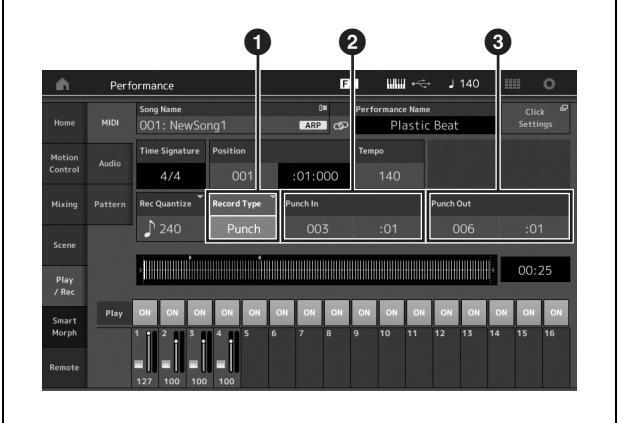The height and width of the screenshot is (423, 619).
Task: Toggle track 1 ON button
Action: 147,311
